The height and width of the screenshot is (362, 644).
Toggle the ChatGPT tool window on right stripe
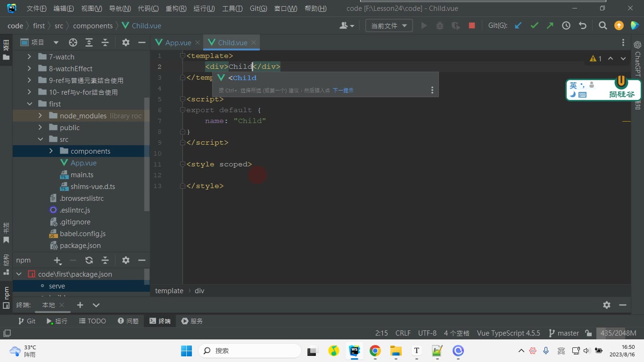pos(638,59)
